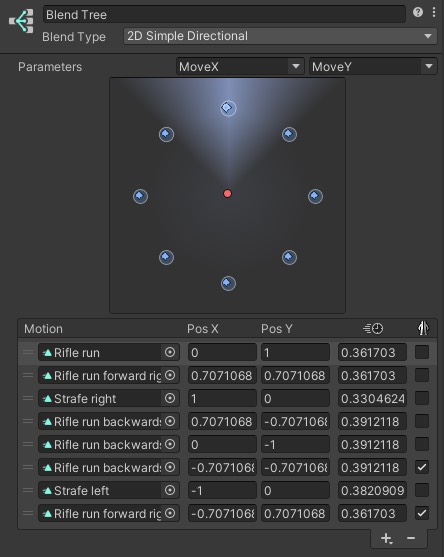The image size is (444, 557).
Task: Open object picker for Strafe left motion
Action: tap(170, 490)
